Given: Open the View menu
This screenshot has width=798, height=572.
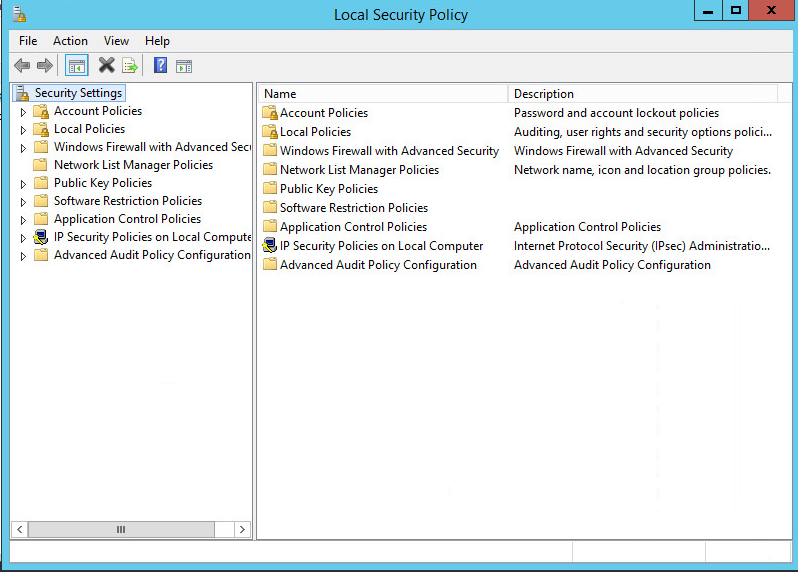Looking at the screenshot, I should click(116, 41).
